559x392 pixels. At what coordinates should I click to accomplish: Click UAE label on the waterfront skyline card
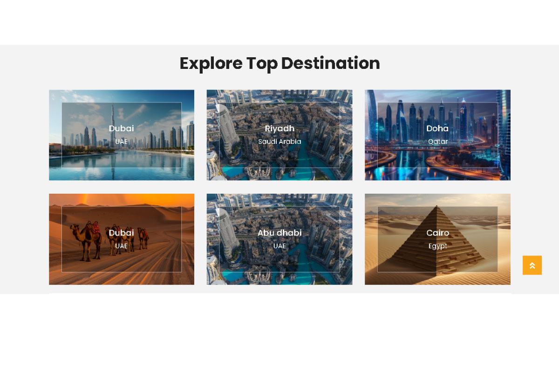pyautogui.click(x=121, y=142)
